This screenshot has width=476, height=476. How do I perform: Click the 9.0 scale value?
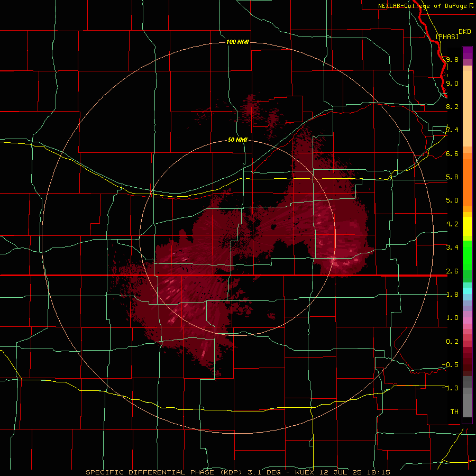coord(452,84)
